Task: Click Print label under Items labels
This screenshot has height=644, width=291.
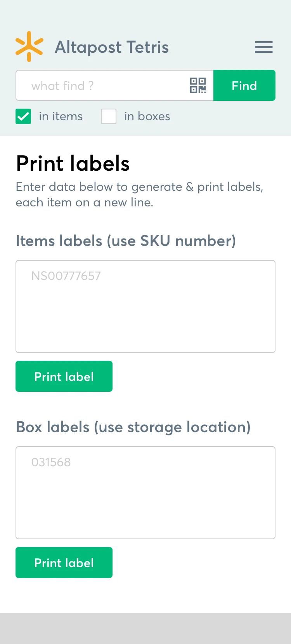Action: click(x=64, y=376)
